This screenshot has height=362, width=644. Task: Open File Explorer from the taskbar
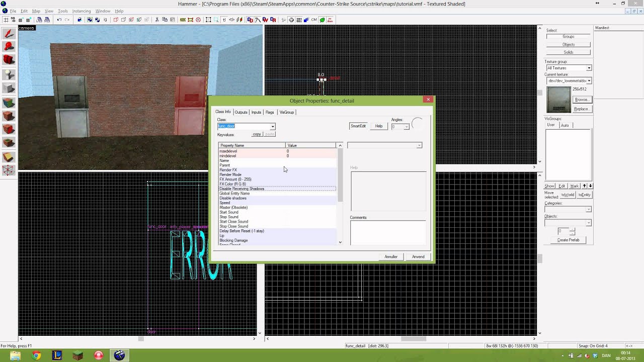[x=15, y=355]
